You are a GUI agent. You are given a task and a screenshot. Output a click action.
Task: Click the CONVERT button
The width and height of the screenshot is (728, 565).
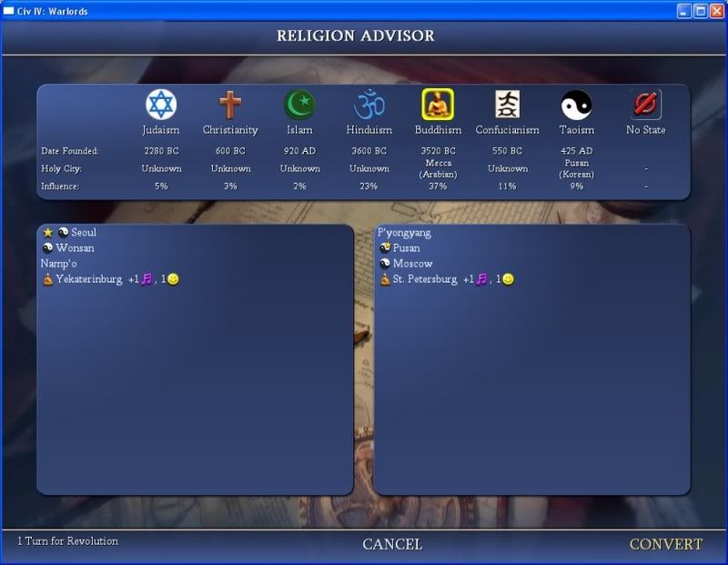pos(666,544)
